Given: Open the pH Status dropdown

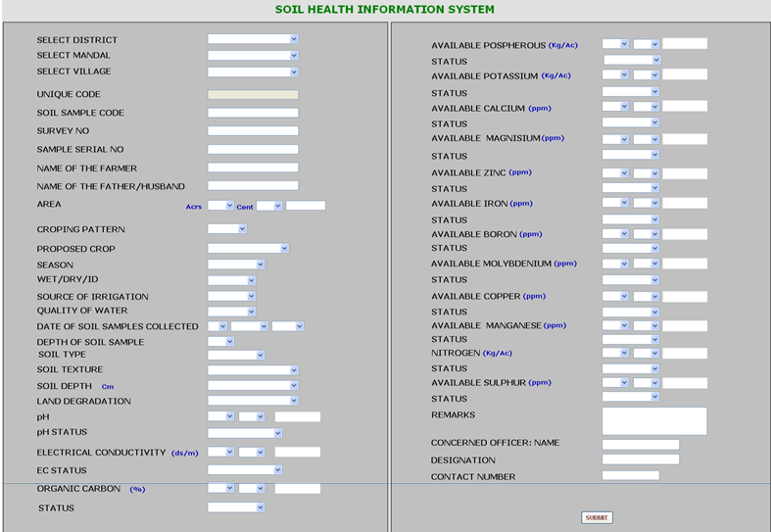Looking at the screenshot, I should pos(245,432).
